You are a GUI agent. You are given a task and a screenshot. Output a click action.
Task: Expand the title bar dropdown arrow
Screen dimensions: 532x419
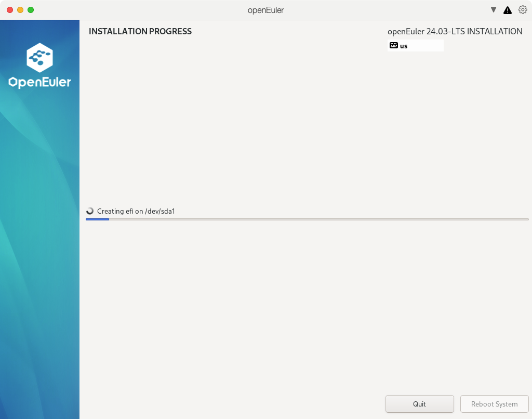pyautogui.click(x=494, y=10)
